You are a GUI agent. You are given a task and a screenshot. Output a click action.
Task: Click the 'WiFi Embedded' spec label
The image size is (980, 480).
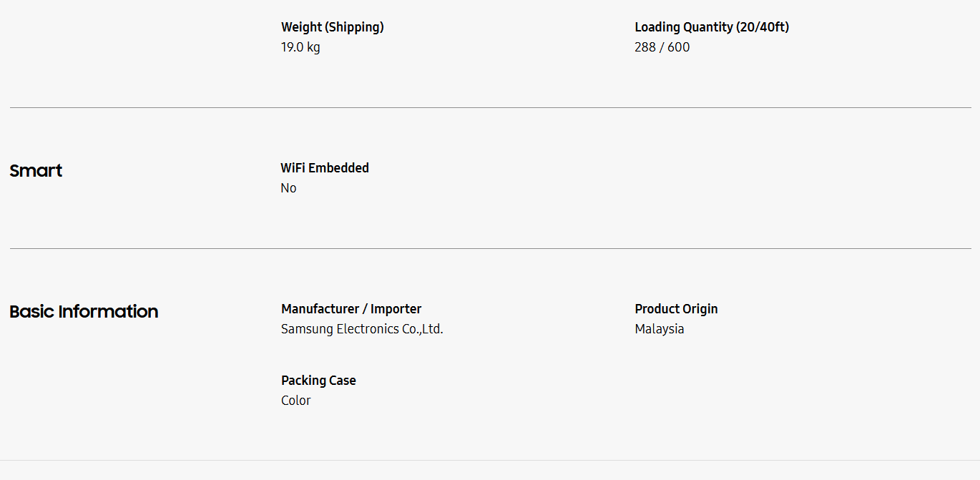point(325,168)
